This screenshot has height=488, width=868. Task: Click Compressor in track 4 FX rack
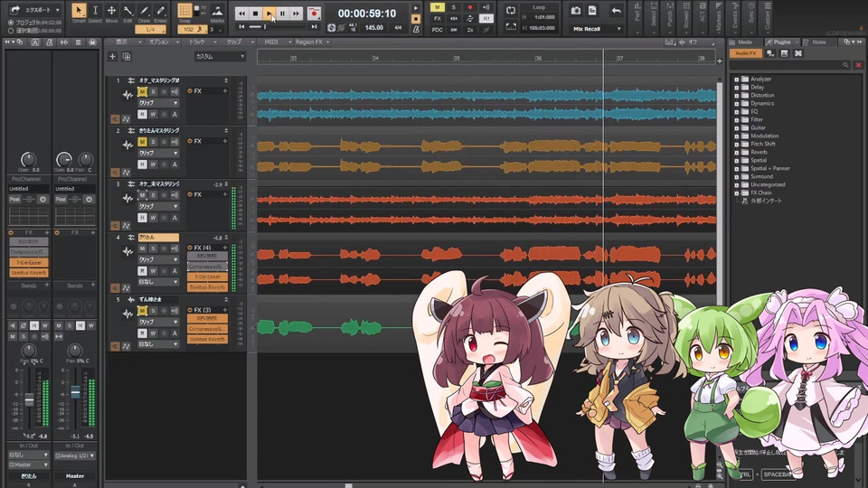(x=207, y=267)
